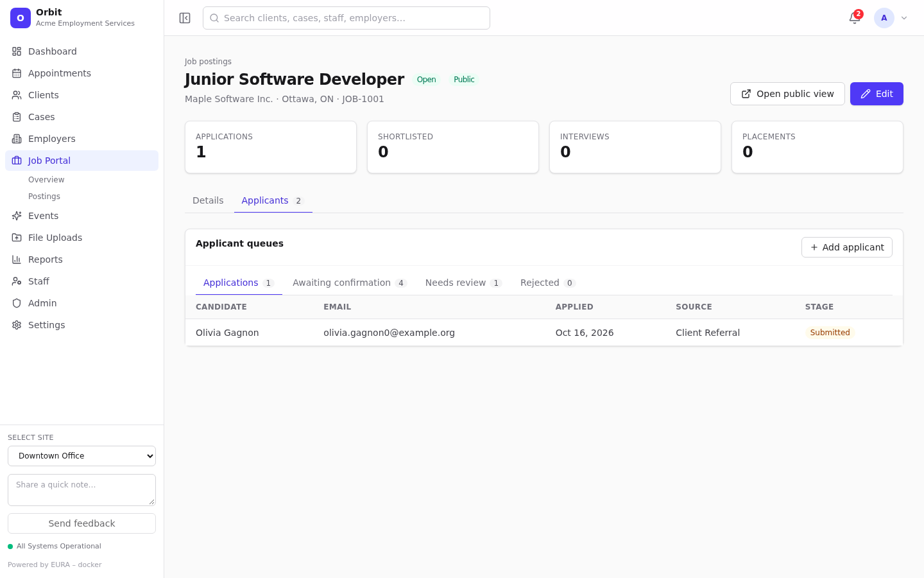Click email olivia.gagnon0@example.org
This screenshot has width=924, height=578.
(389, 333)
